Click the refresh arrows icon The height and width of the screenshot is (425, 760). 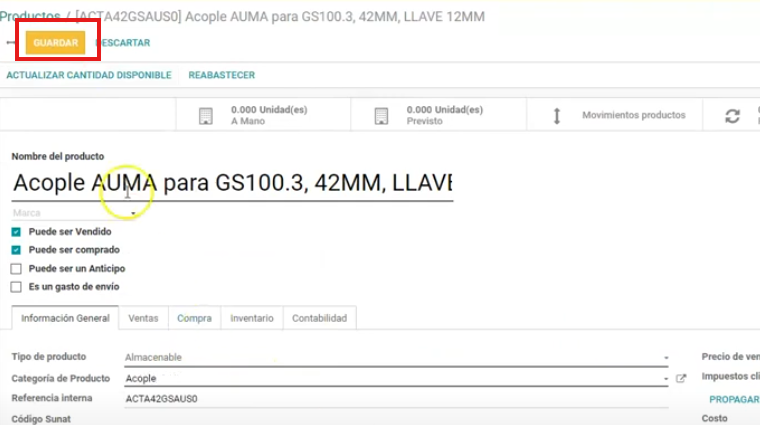(732, 116)
